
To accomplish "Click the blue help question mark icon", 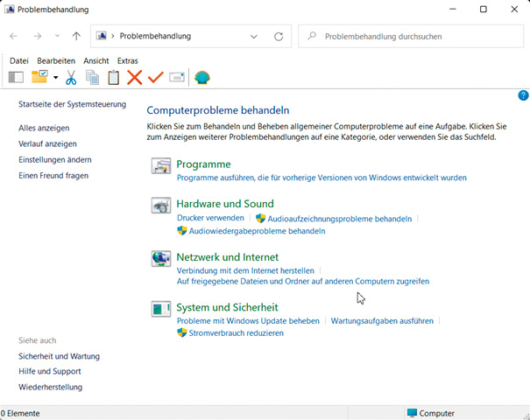I will pyautogui.click(x=523, y=95).
